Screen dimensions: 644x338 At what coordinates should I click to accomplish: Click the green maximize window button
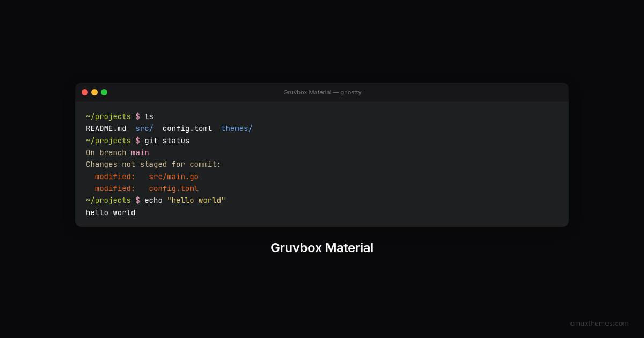click(104, 92)
